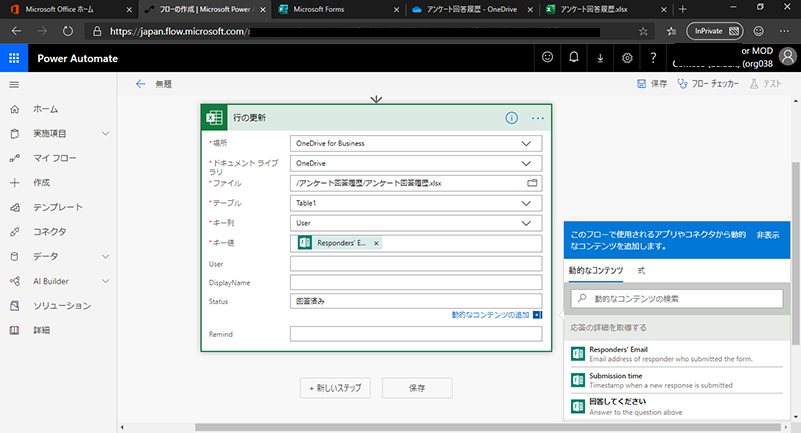Open the favorites list icon in browser toolbar
The height and width of the screenshot is (433, 801).
point(671,31)
